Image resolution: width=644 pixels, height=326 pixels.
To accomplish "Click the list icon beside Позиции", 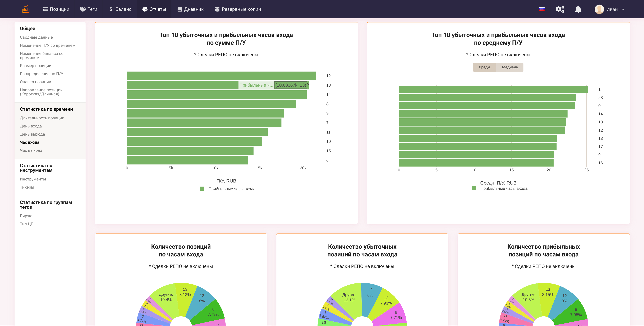I will pyautogui.click(x=45, y=9).
